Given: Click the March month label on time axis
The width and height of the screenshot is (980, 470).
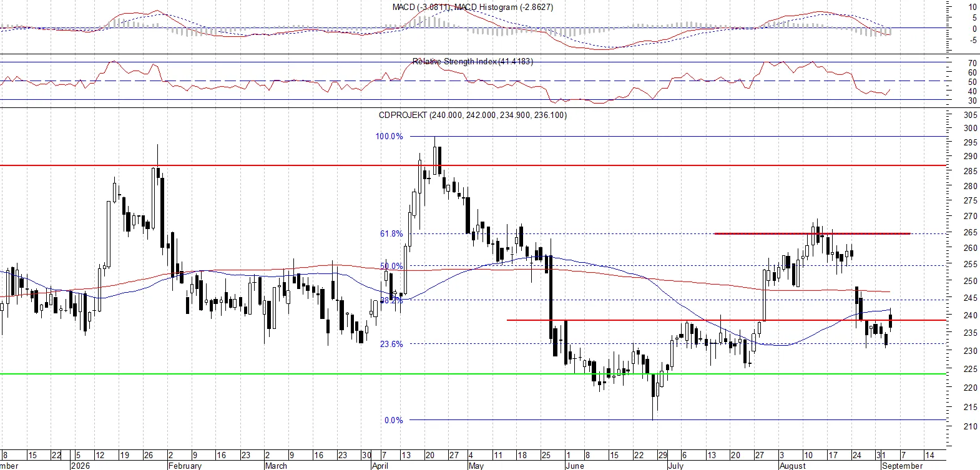Looking at the screenshot, I should pos(276,466).
